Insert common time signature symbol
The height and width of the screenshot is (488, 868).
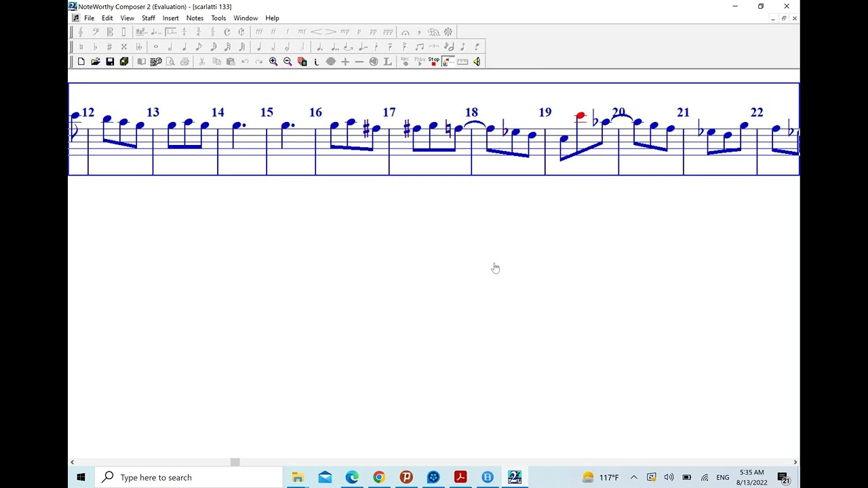click(227, 32)
